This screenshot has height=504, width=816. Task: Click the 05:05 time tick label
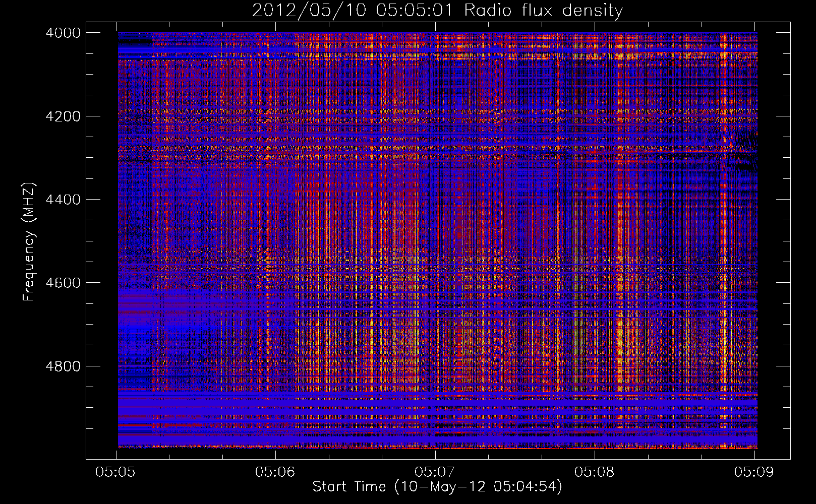115,472
